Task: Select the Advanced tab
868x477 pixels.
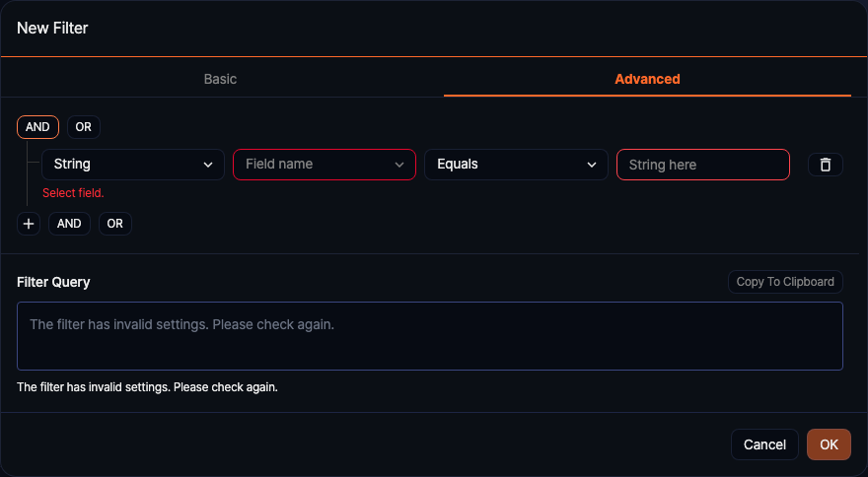Action: 647,79
